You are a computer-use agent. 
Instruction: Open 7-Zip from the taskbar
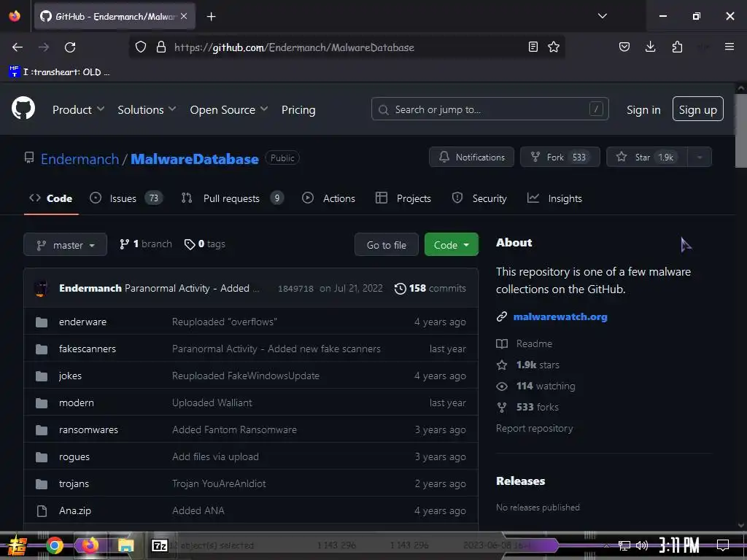160,545
